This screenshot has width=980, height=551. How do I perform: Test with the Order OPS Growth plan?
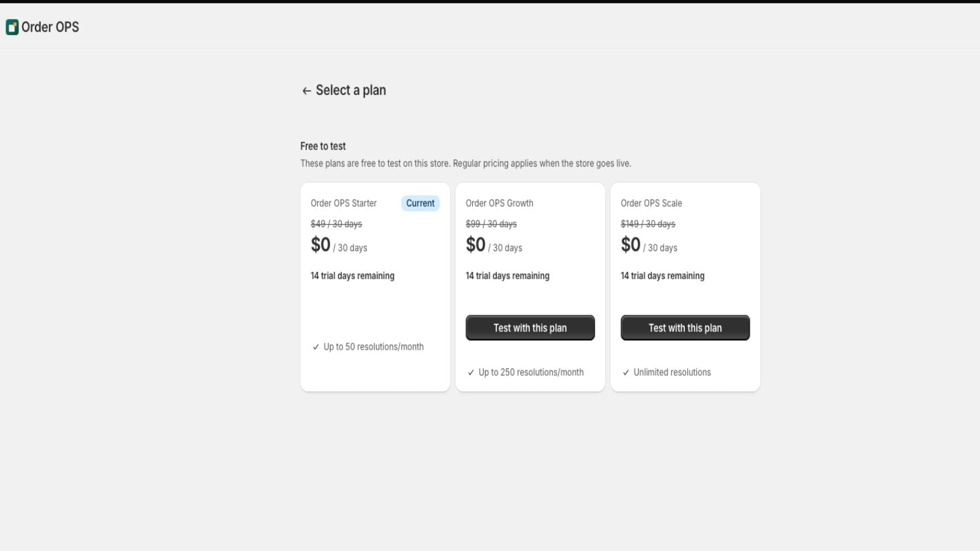pos(530,328)
